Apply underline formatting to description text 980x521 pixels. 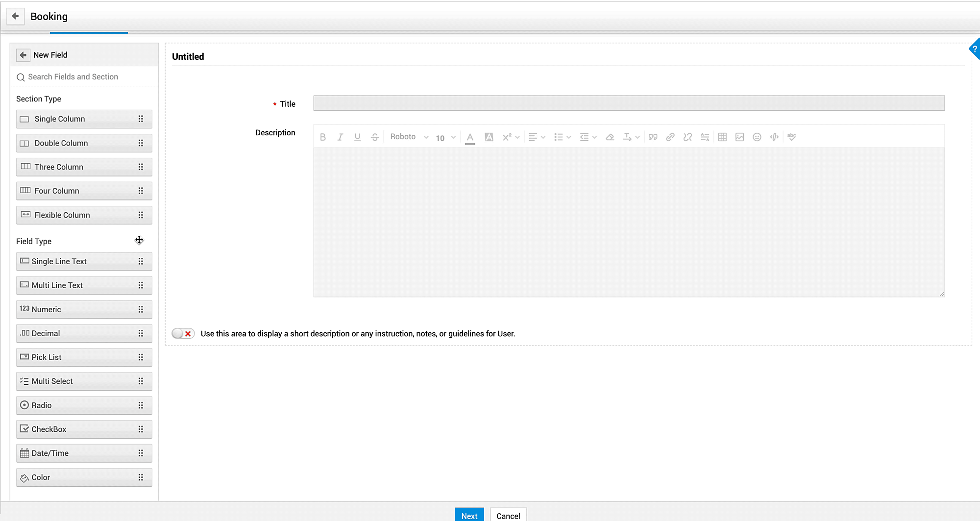[x=357, y=137]
